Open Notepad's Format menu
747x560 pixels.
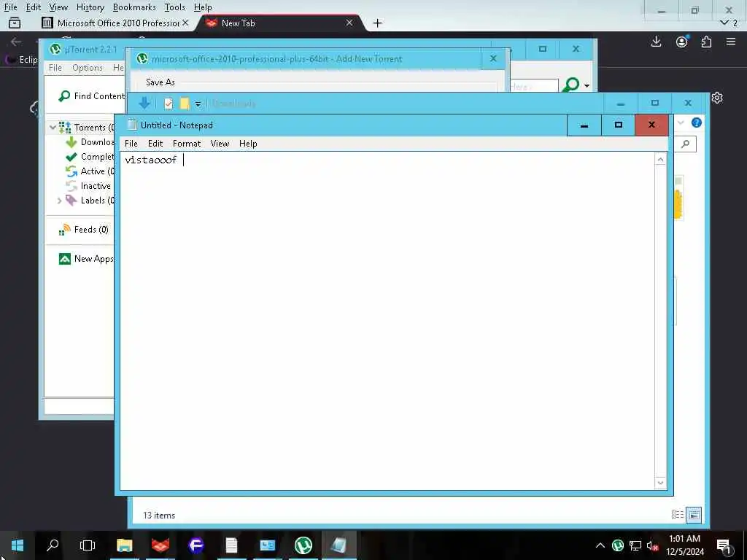[x=187, y=144]
